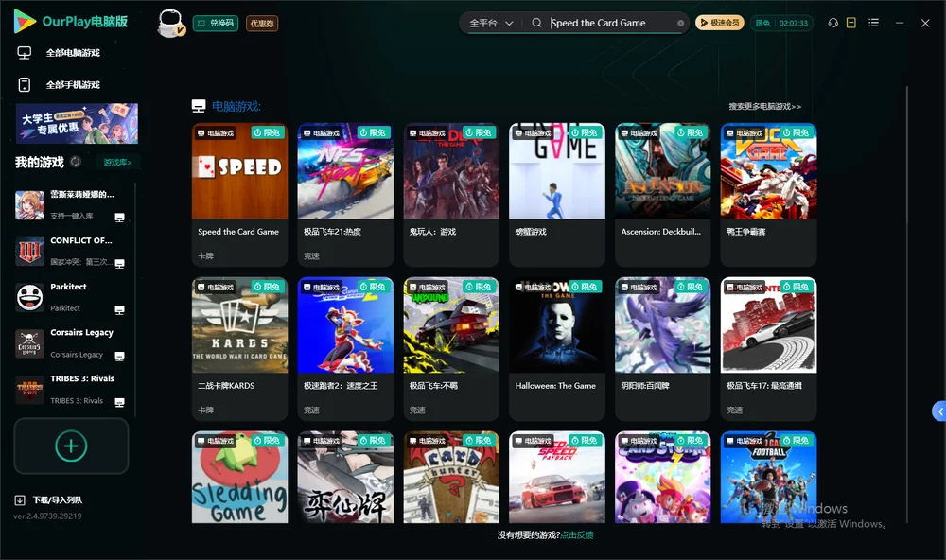The image size is (946, 560).
Task: Click the search magnifier icon
Action: pos(536,23)
